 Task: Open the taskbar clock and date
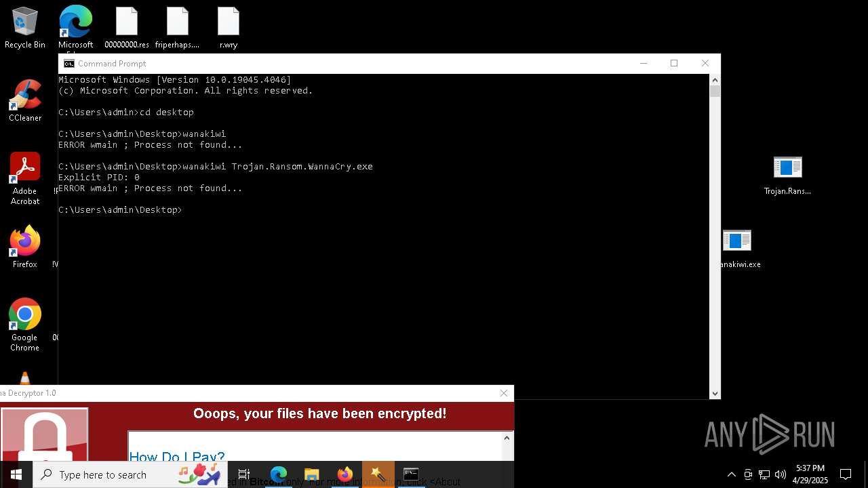tap(810, 474)
